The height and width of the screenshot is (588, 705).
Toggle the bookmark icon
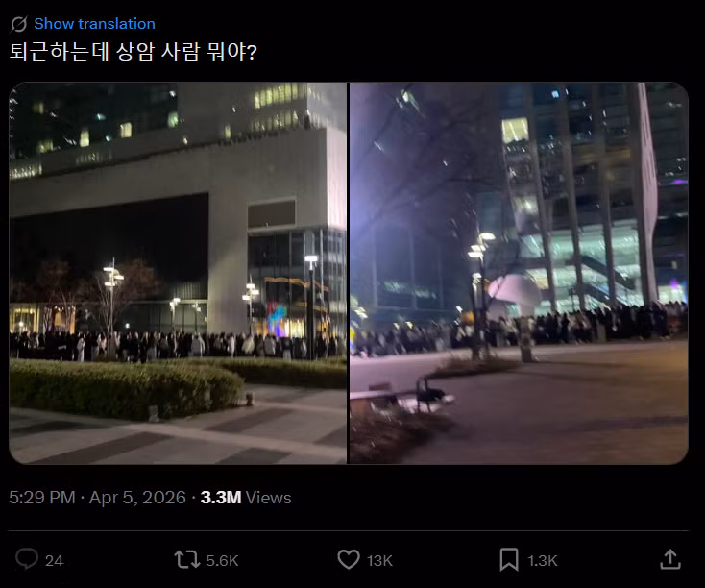point(509,560)
